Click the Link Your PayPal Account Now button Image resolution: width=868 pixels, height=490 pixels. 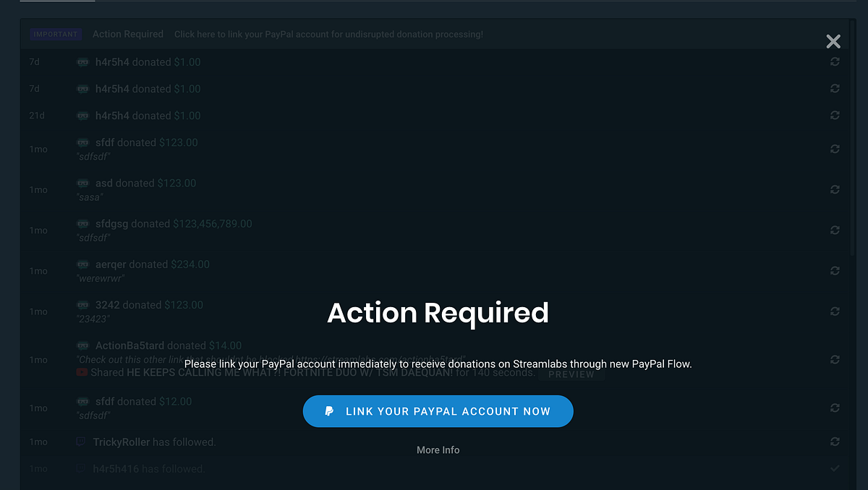(438, 411)
